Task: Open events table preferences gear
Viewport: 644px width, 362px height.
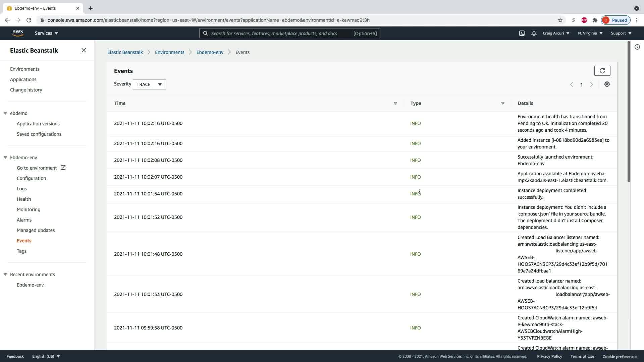Action: pos(607,84)
